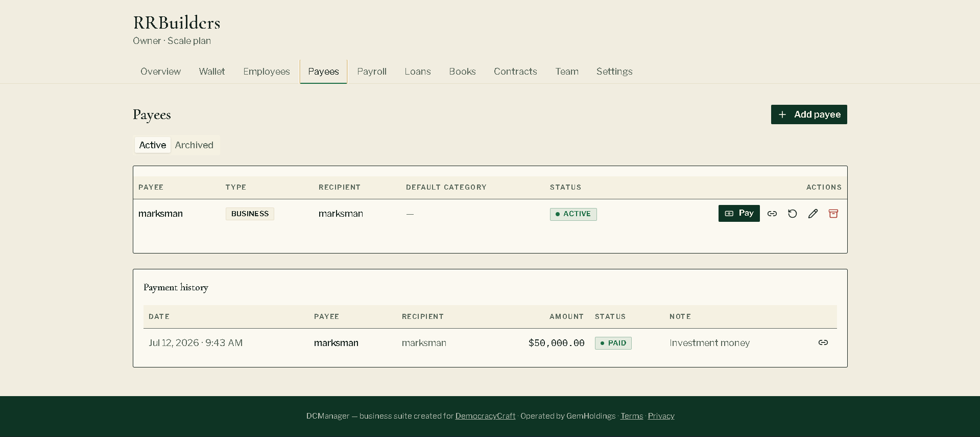Go to the Wallet tab
The width and height of the screenshot is (980, 437).
tap(212, 72)
